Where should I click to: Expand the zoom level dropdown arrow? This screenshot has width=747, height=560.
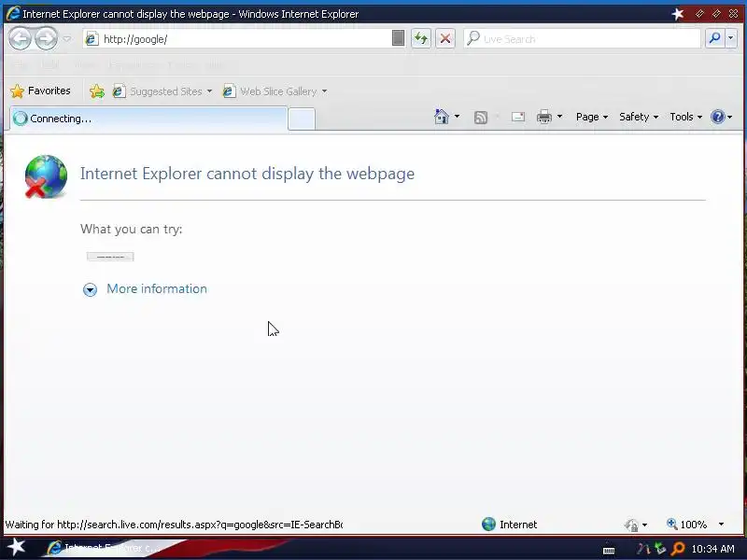(721, 525)
